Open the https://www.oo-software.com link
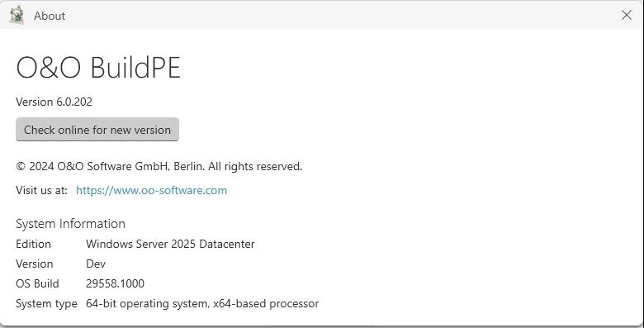 coord(152,190)
